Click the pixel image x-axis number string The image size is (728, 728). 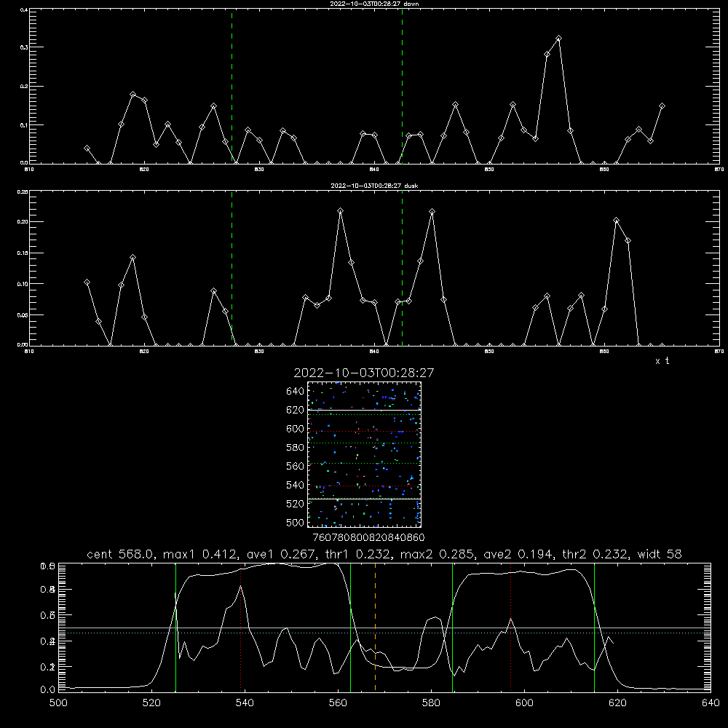click(x=368, y=538)
